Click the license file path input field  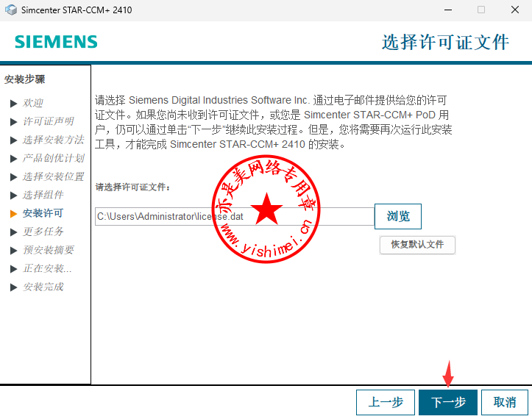(235, 216)
